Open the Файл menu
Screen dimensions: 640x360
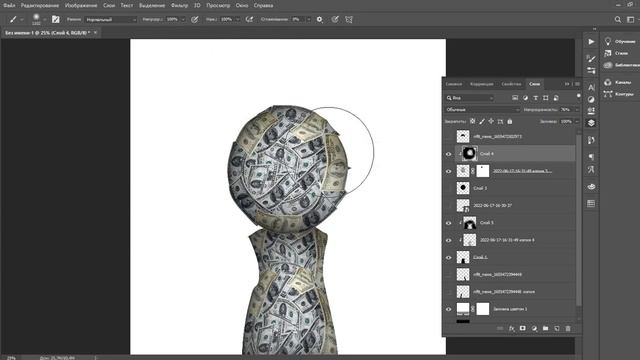point(9,5)
